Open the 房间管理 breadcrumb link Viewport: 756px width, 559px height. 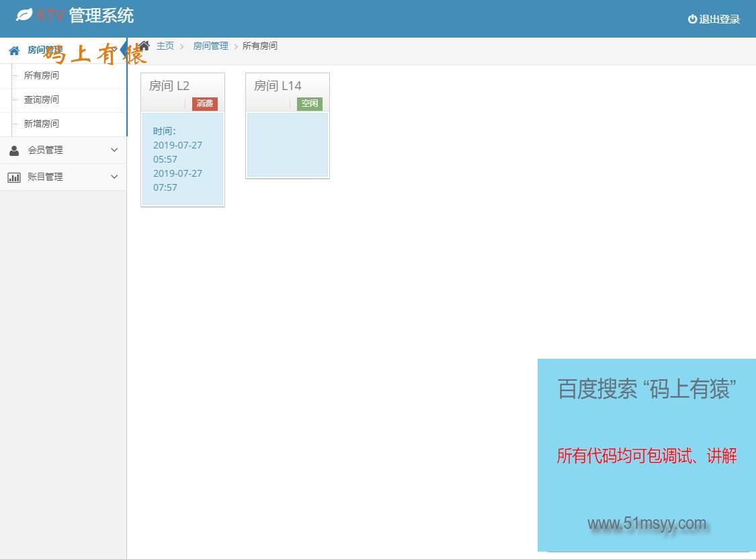click(210, 46)
